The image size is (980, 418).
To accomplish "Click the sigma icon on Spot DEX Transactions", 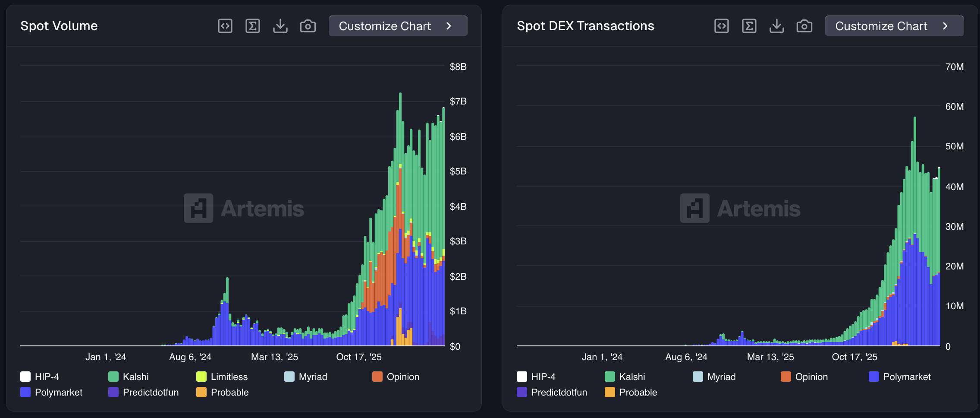I will 749,26.
